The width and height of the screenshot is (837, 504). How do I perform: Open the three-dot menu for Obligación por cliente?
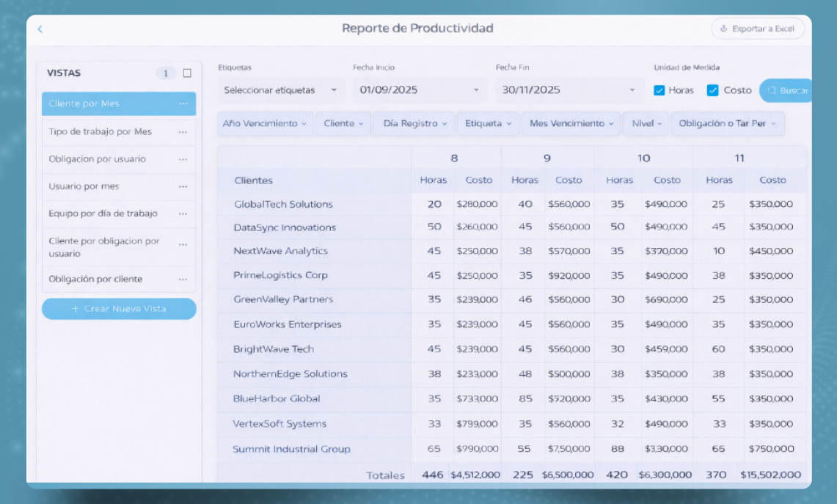click(183, 280)
